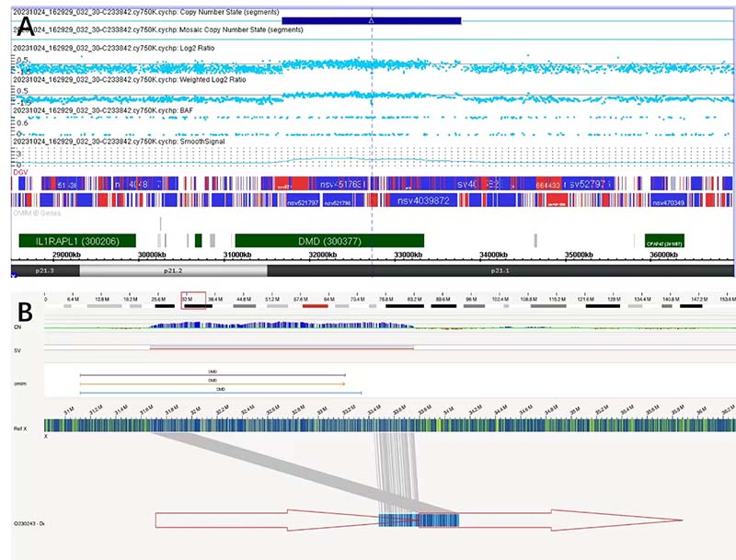Click the Weighted Log2 Ratio track label
Screen dimensions: 736x560
coord(130,79)
